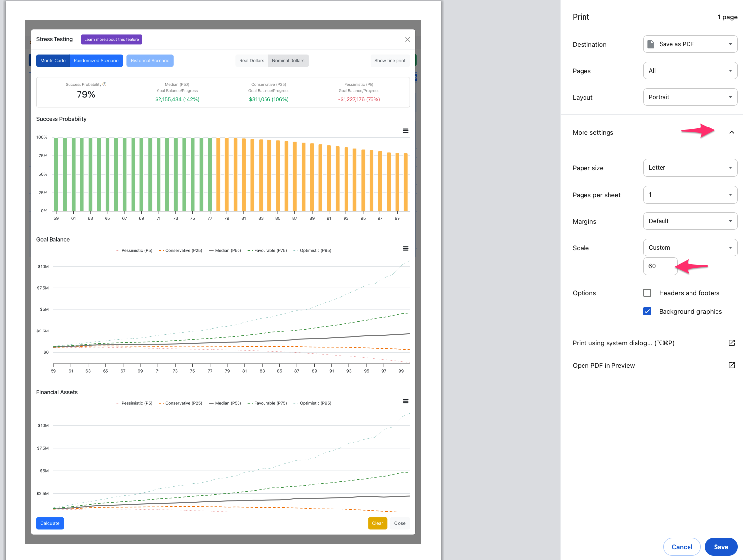Enable Headers and footers checkbox
The image size is (743, 560).
(647, 293)
